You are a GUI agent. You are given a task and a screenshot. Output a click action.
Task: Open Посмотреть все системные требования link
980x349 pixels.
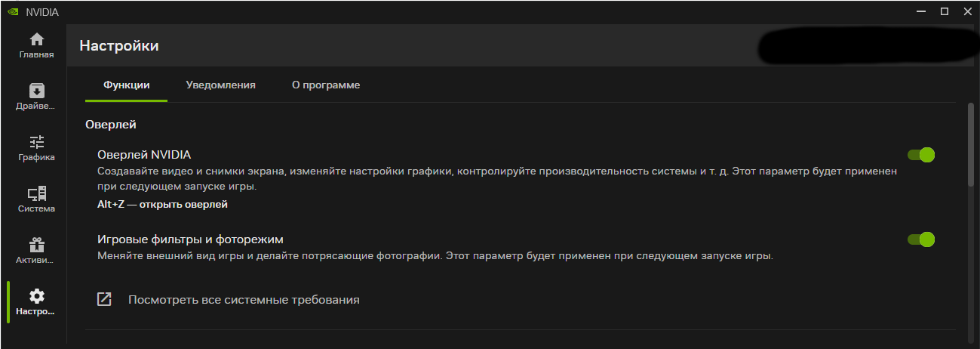pyautogui.click(x=244, y=300)
